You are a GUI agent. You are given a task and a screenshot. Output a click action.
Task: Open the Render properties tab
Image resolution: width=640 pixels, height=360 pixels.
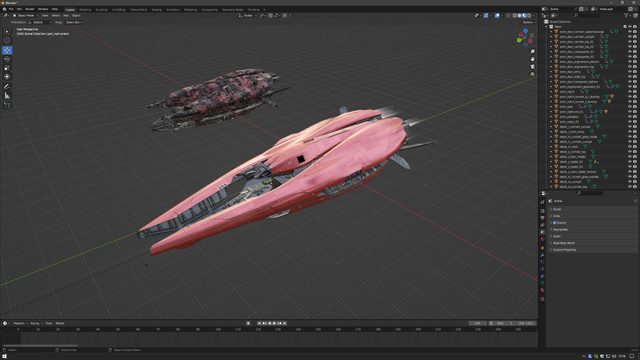(x=542, y=211)
